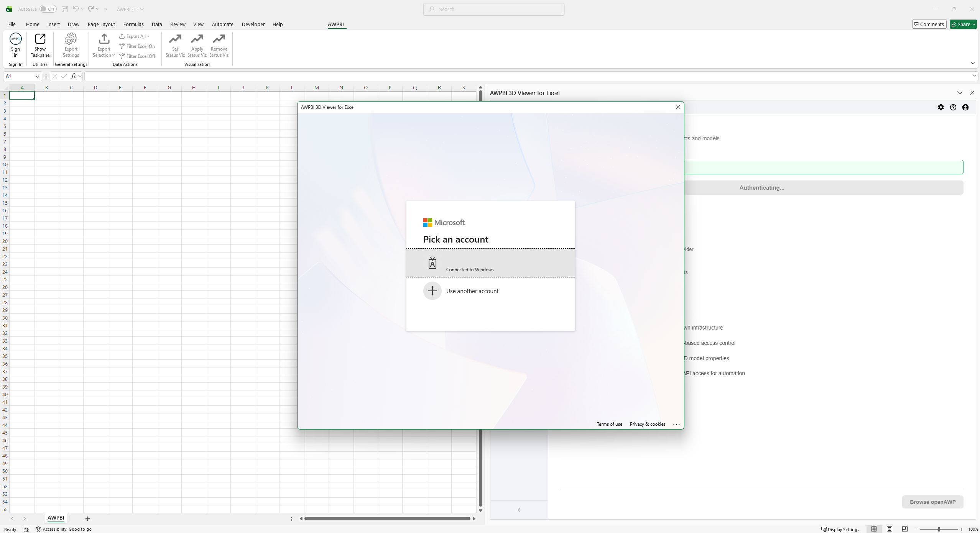Open the Comments button
The height and width of the screenshot is (533, 980).
point(929,24)
